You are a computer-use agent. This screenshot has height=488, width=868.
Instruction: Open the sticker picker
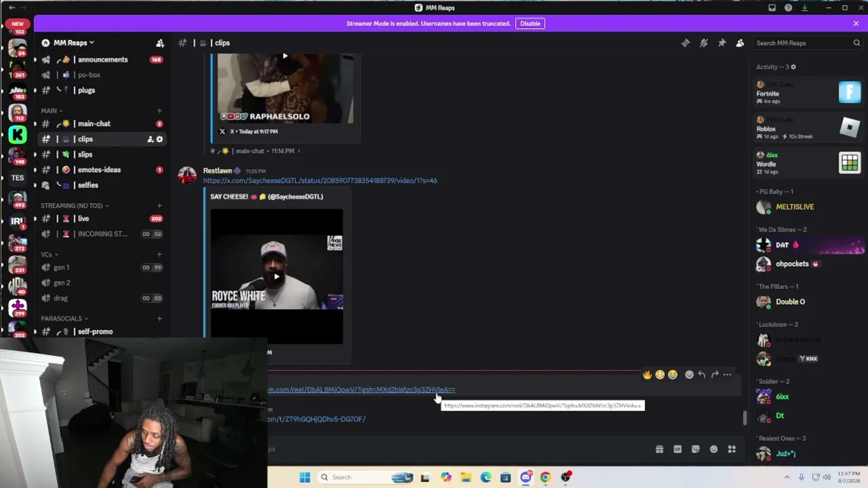(696, 449)
